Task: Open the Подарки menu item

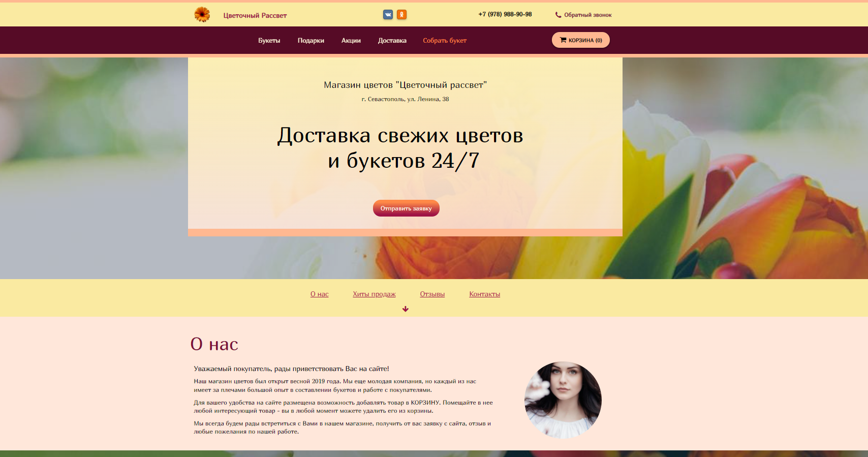Action: click(x=311, y=41)
